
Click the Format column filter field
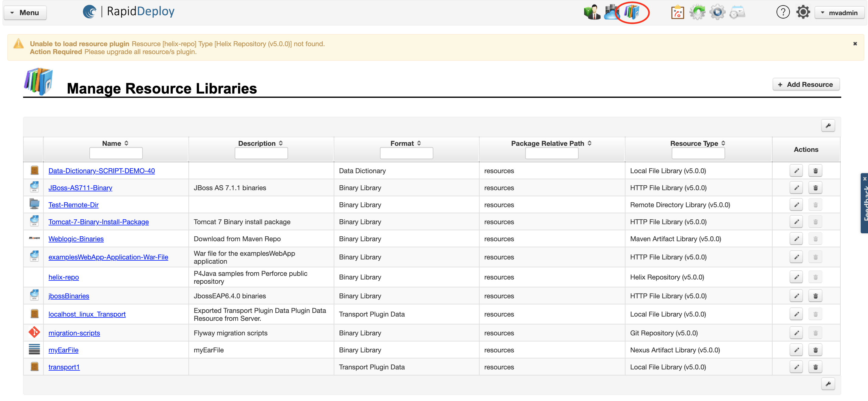tap(406, 153)
